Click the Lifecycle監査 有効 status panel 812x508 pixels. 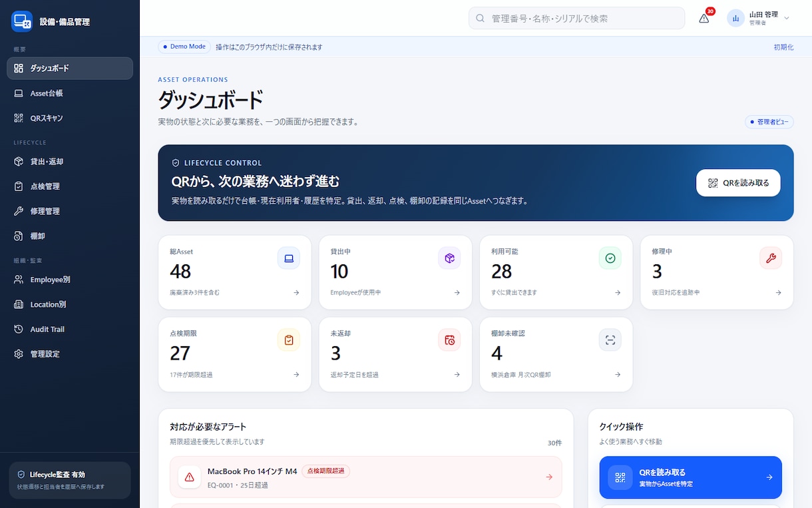70,481
